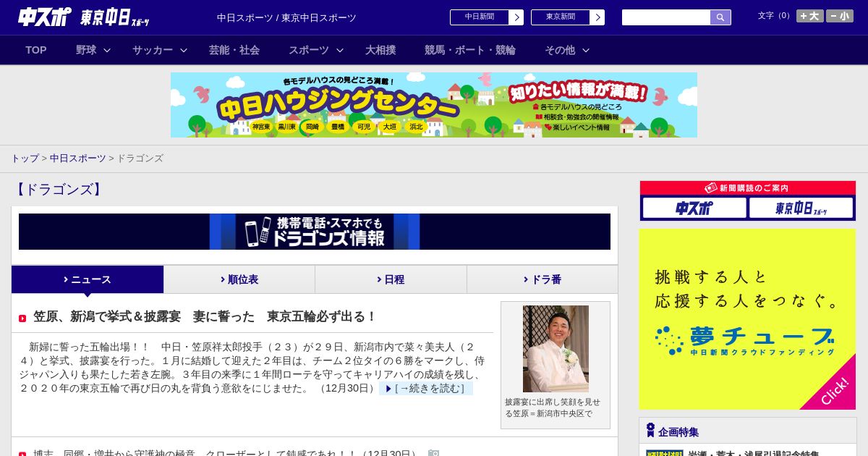Switch to the 日程 tab
This screenshot has width=868, height=456.
point(391,279)
